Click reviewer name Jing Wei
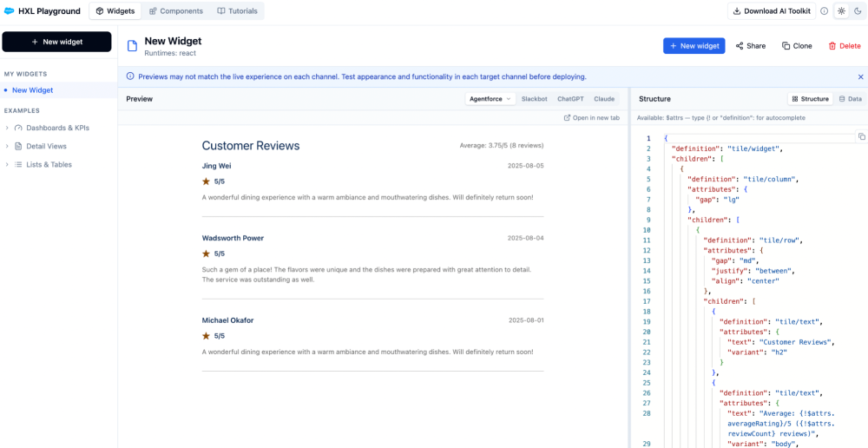Viewport: 868px width, 448px height. [217, 166]
